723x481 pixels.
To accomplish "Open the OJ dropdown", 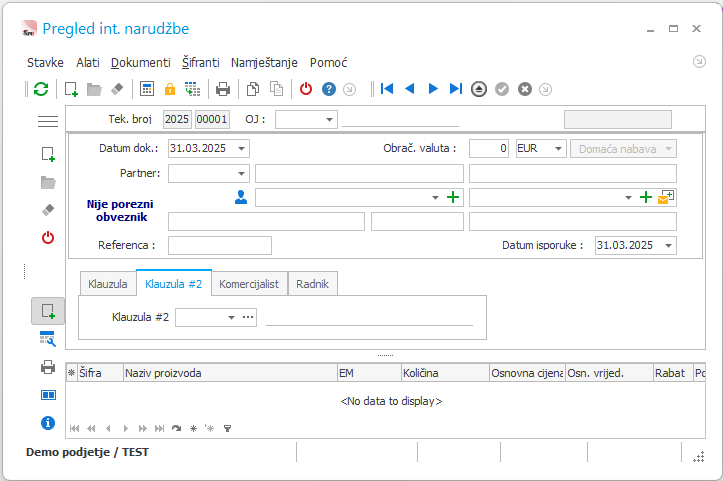I will pyautogui.click(x=329, y=120).
